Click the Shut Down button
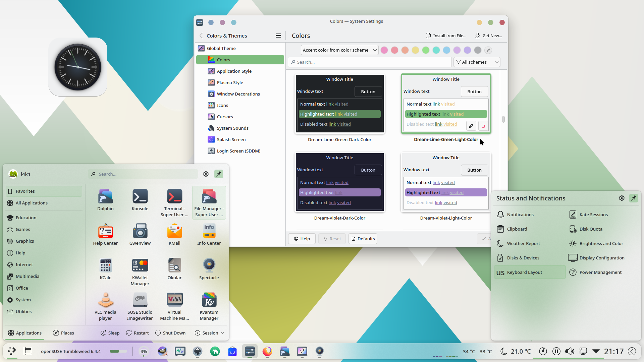The image size is (644, 362). click(170, 333)
